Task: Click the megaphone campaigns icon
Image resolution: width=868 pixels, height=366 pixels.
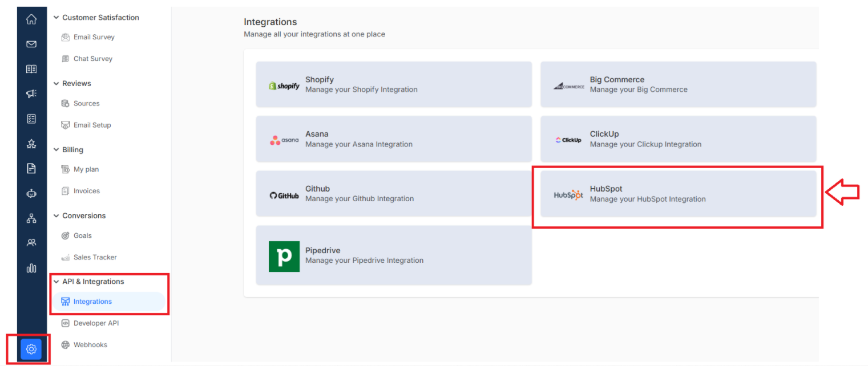Action: coord(31,93)
